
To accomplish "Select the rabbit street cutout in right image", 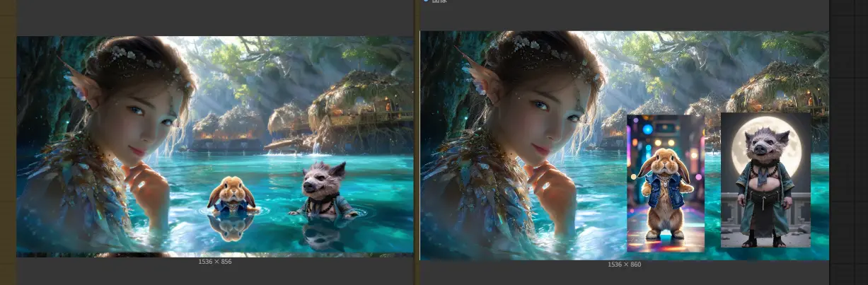I will [666, 184].
